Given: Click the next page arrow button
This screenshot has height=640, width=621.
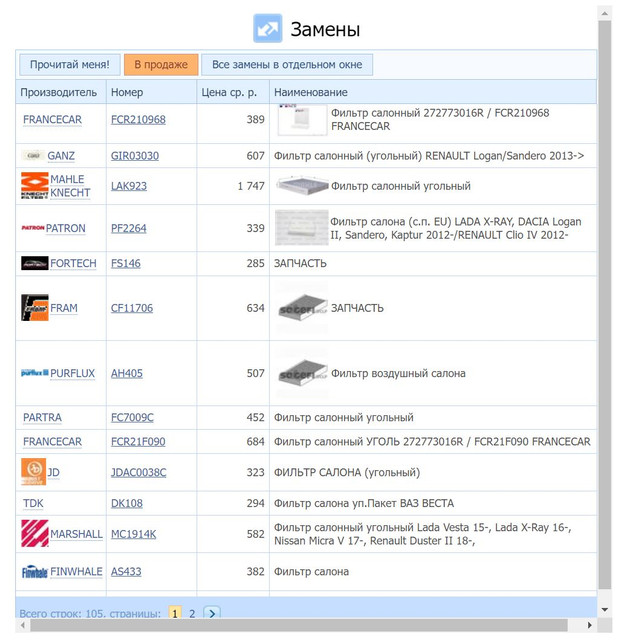Looking at the screenshot, I should pyautogui.click(x=212, y=613).
